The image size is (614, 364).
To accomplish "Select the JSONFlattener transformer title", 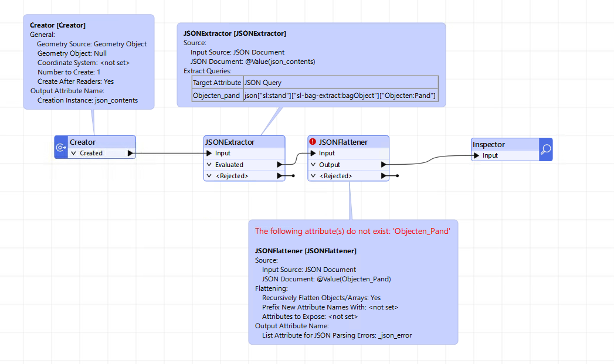I will [x=343, y=142].
